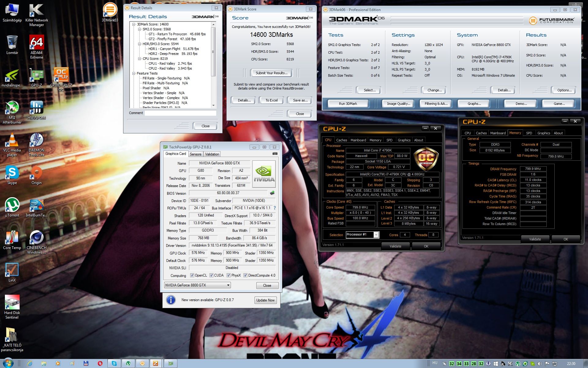The image size is (588, 368).
Task: Switch to the Validation tab in GPU-Z
Action: (x=212, y=154)
